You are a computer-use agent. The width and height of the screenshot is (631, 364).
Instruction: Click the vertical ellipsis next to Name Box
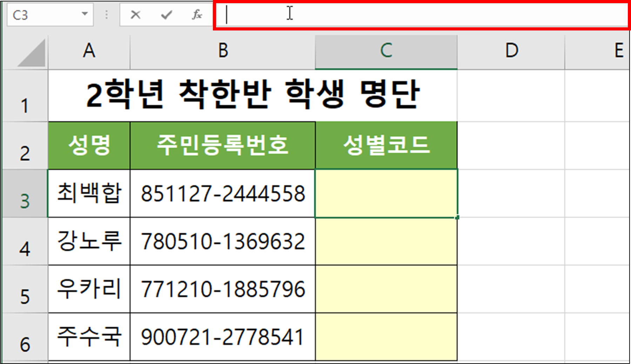106,14
